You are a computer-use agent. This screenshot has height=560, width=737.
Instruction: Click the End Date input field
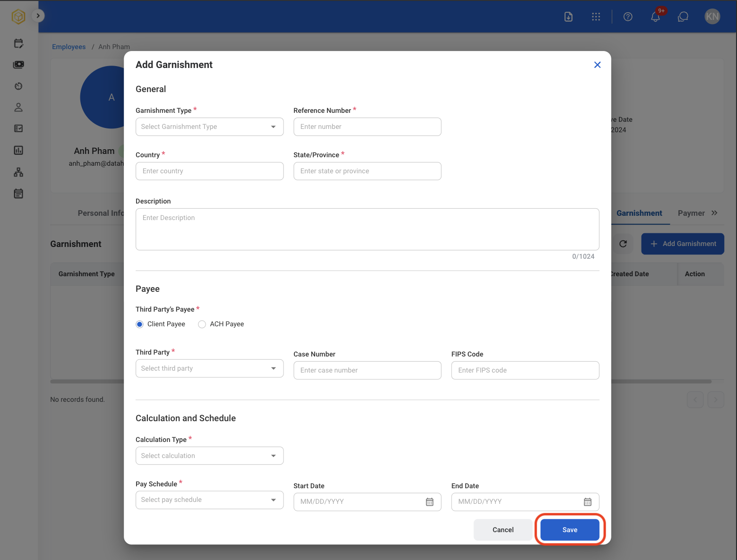pos(525,502)
